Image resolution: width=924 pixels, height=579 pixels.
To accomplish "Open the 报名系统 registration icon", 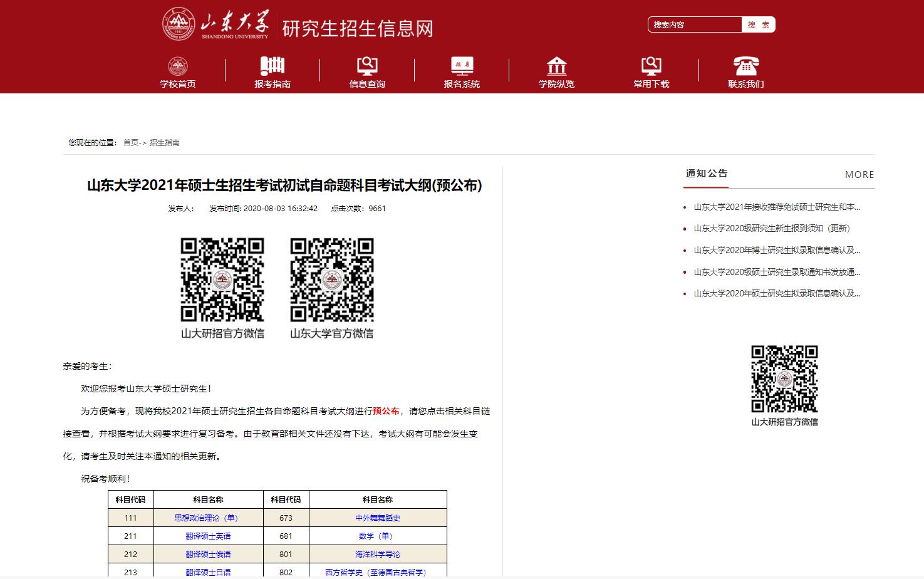I will 462,66.
